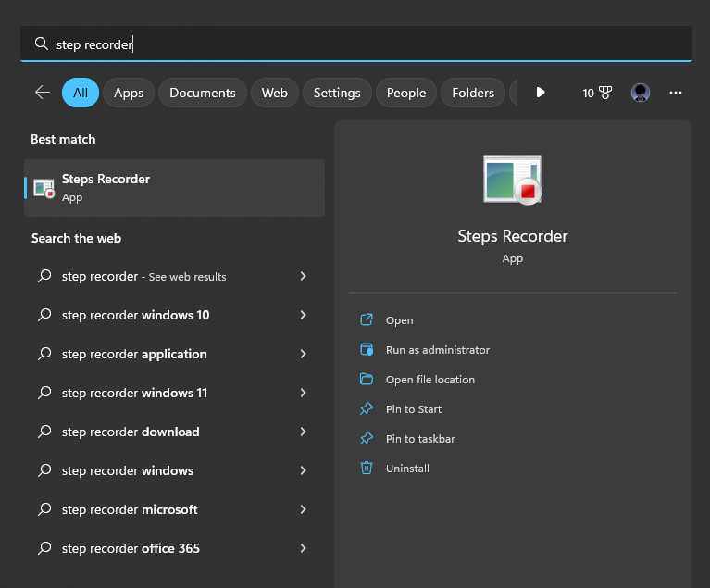Click the large Steps Recorder app icon
The height and width of the screenshot is (588, 710).
pos(512,180)
